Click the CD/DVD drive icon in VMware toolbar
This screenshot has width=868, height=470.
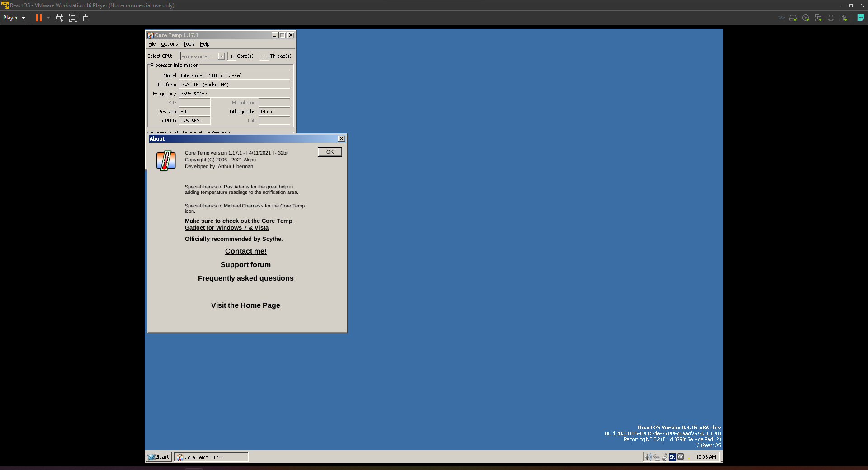point(806,18)
